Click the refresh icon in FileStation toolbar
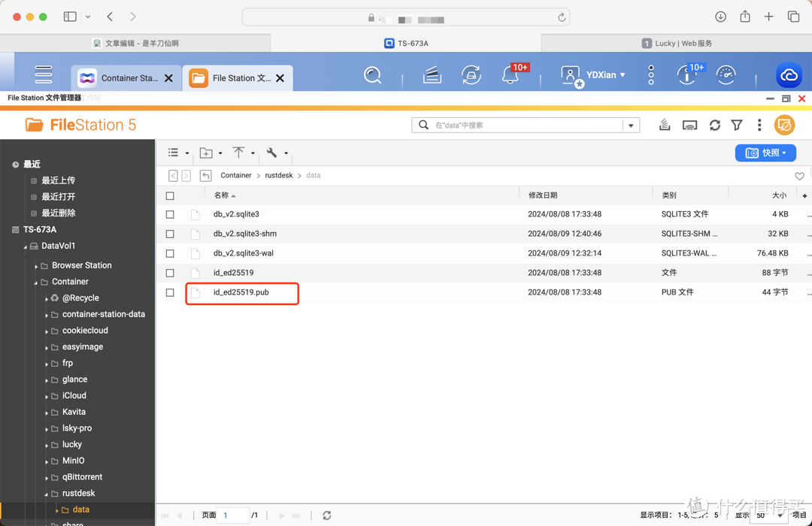 pyautogui.click(x=714, y=125)
